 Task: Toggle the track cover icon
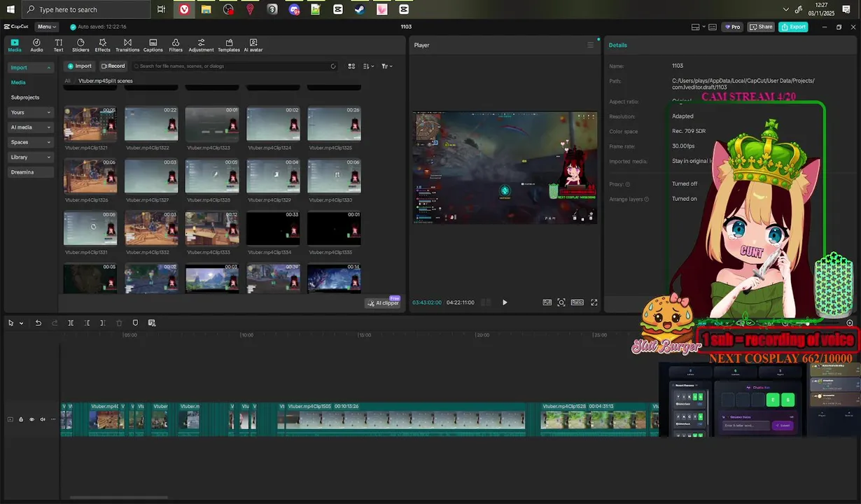click(10, 419)
